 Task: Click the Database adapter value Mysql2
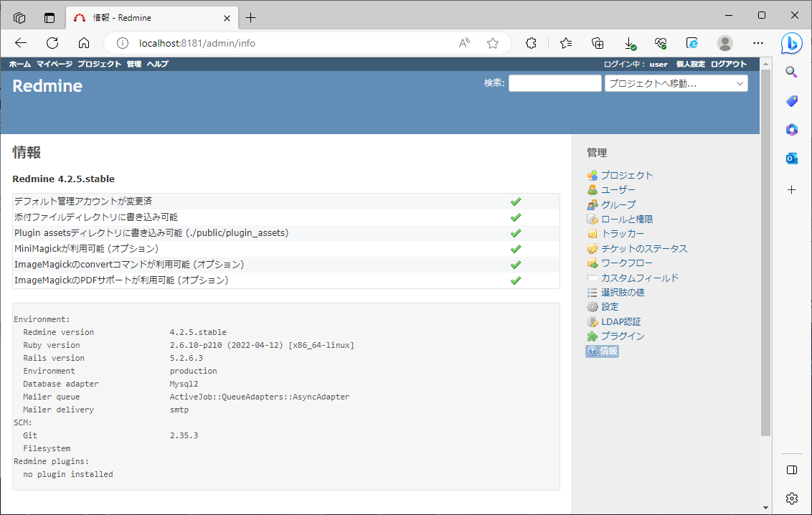tap(184, 384)
